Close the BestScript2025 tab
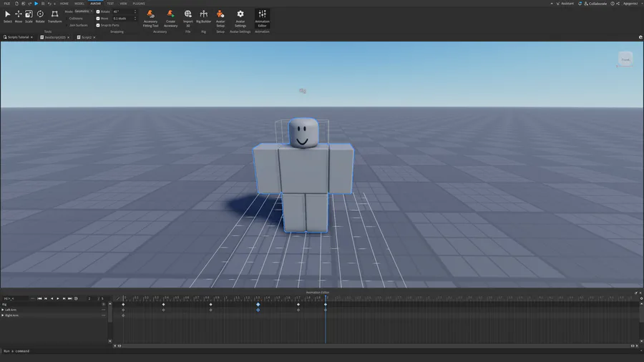This screenshot has height=362, width=644. pyautogui.click(x=68, y=37)
